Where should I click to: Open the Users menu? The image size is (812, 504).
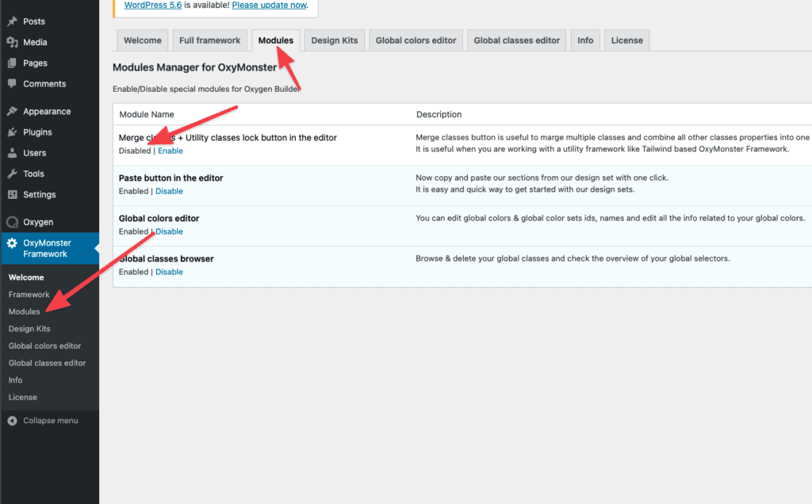click(35, 153)
